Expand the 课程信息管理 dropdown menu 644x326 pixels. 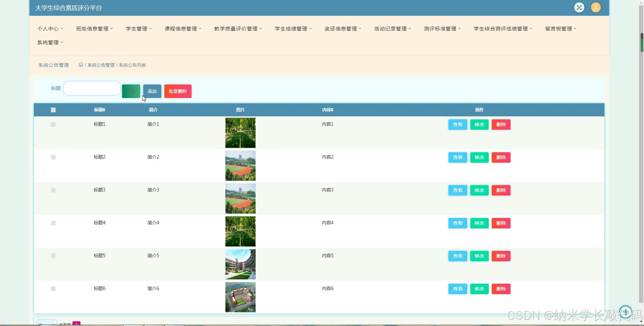[183, 29]
